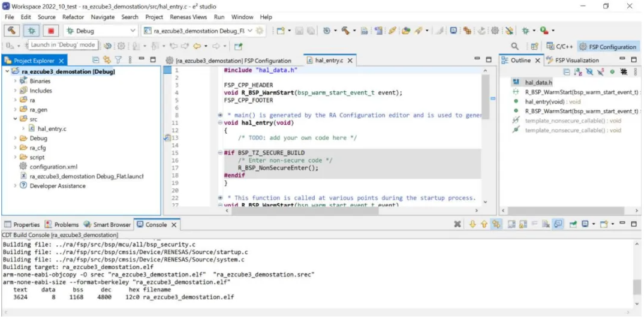Select hal_entry(void) in Outline
This screenshot has height=319, width=644.
[552, 101]
